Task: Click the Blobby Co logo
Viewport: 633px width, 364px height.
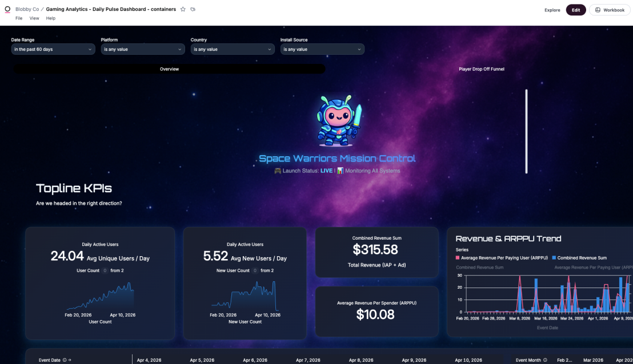Action: coord(7,9)
